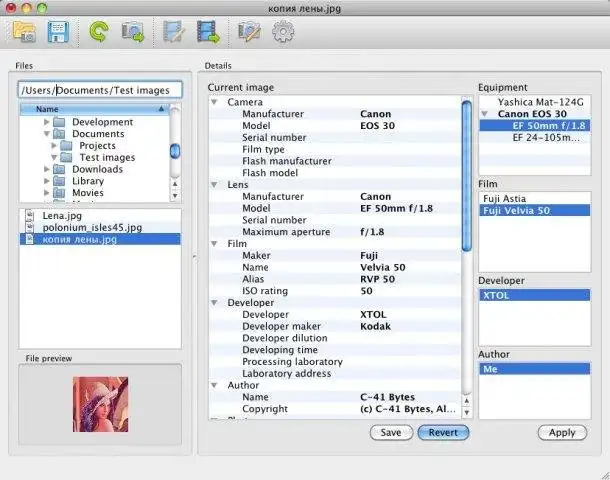Click the file icon beside Lena.jpg
Image resolution: width=610 pixels, height=480 pixels.
(30, 215)
